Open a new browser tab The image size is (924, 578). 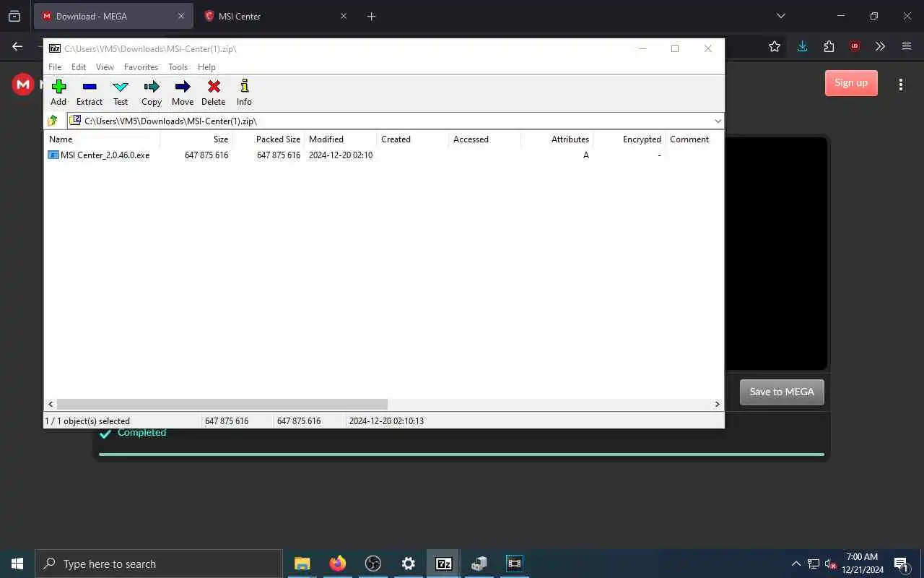click(371, 16)
